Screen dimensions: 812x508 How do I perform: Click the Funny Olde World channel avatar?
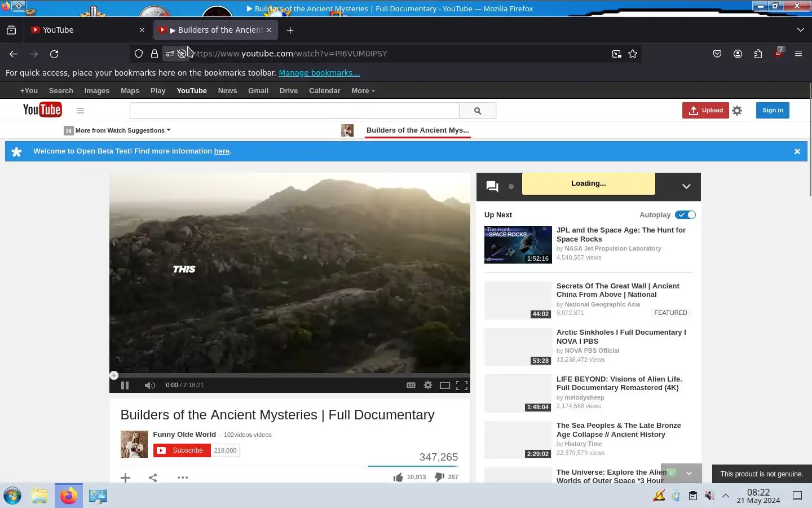point(134,444)
